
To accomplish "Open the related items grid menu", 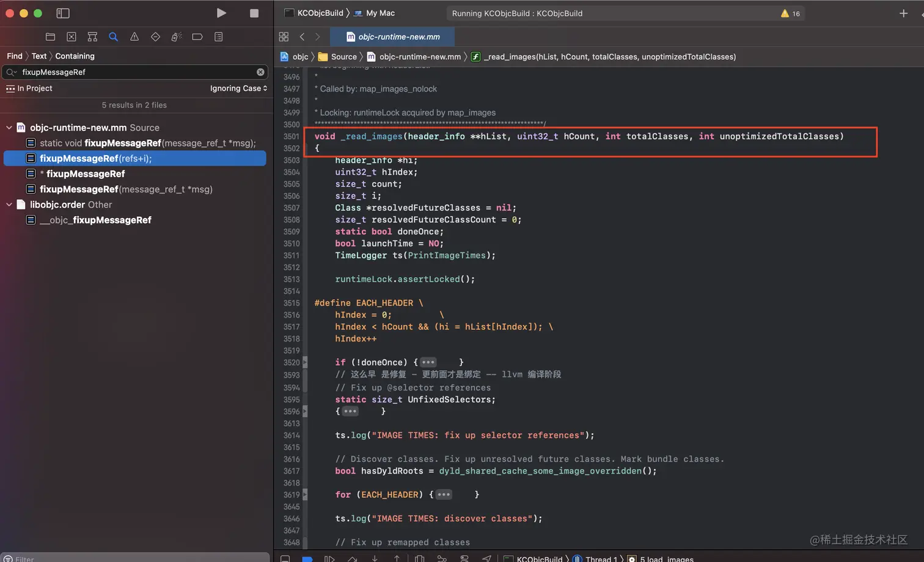I will click(x=284, y=37).
